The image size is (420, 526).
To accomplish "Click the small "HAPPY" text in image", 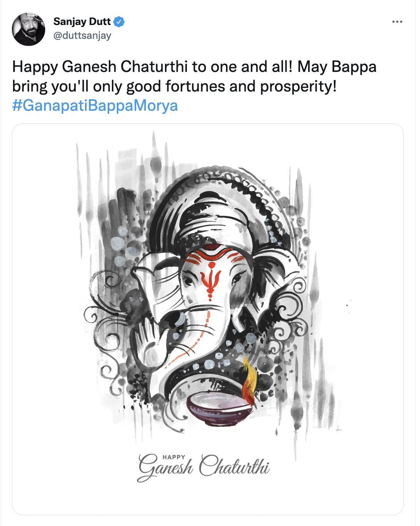I will pyautogui.click(x=174, y=457).
